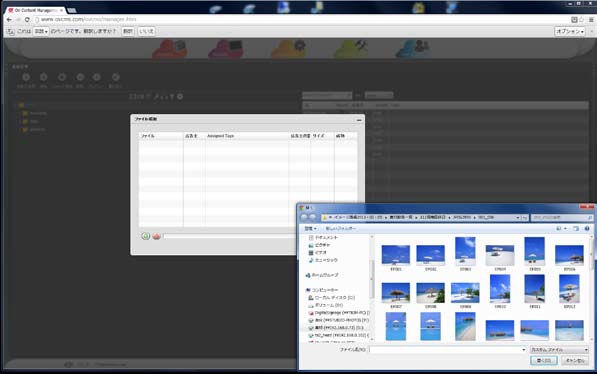
Task: Toggle the preview pane icon in the file dialog
Action: pyautogui.click(x=576, y=229)
